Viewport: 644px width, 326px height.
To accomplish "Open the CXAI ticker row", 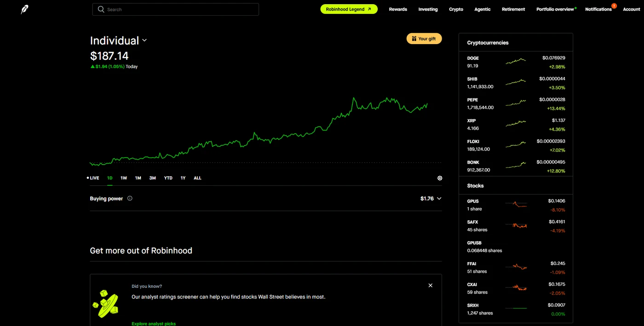I will tap(516, 288).
